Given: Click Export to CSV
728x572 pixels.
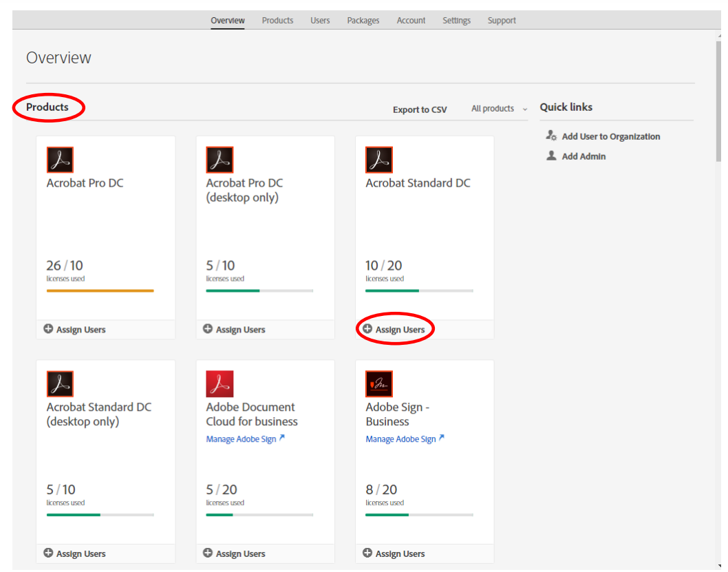Looking at the screenshot, I should coord(420,109).
